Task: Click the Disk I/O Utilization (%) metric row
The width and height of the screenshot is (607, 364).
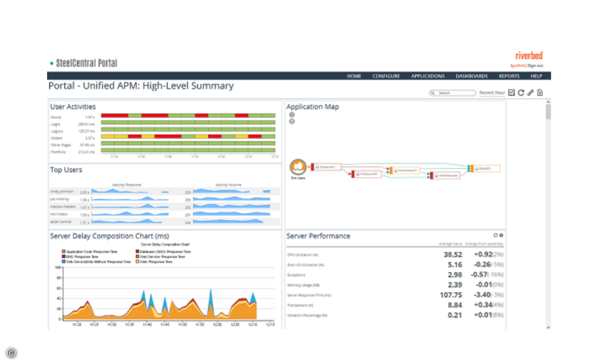Action: tap(396, 265)
